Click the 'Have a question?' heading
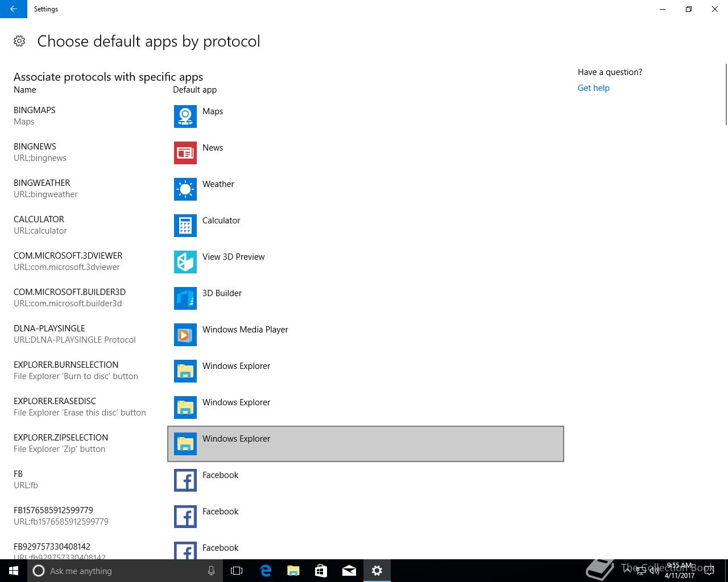728x582 pixels. (610, 72)
